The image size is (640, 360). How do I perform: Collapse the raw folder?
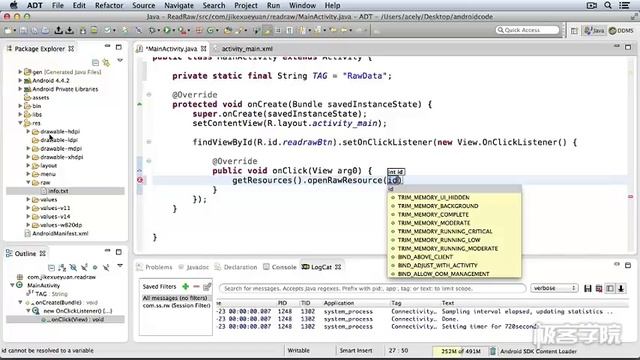pyautogui.click(x=28, y=182)
